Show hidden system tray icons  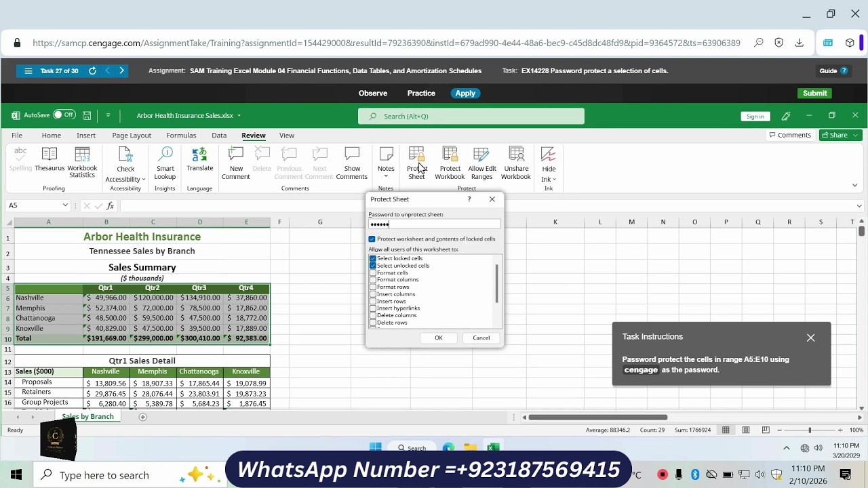tap(787, 448)
